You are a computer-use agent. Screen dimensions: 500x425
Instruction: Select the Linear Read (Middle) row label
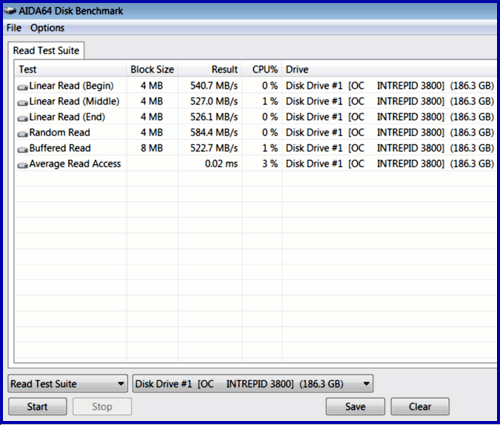pyautogui.click(x=74, y=101)
